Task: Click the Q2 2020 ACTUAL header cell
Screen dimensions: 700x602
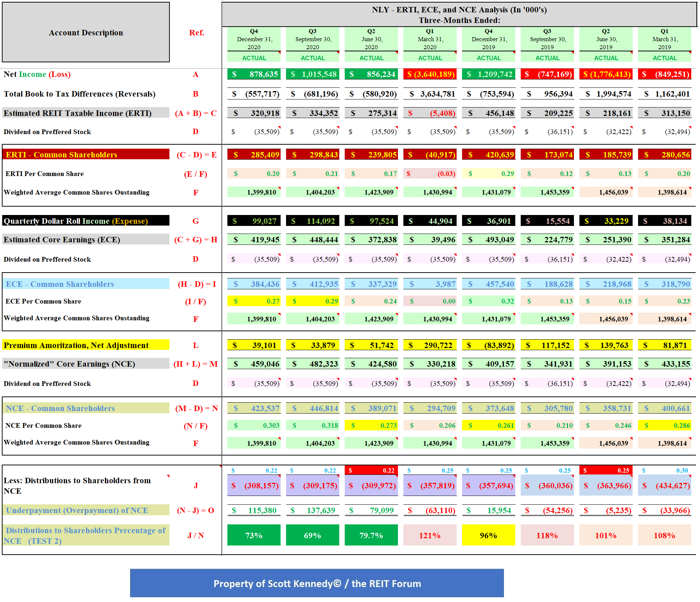Action: 371,58
